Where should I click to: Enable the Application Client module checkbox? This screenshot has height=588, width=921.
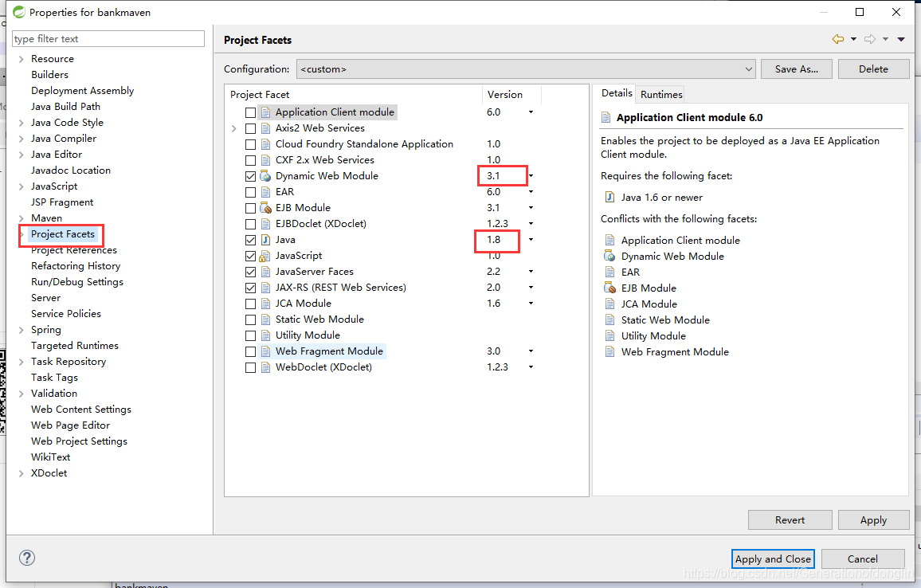pyautogui.click(x=251, y=112)
